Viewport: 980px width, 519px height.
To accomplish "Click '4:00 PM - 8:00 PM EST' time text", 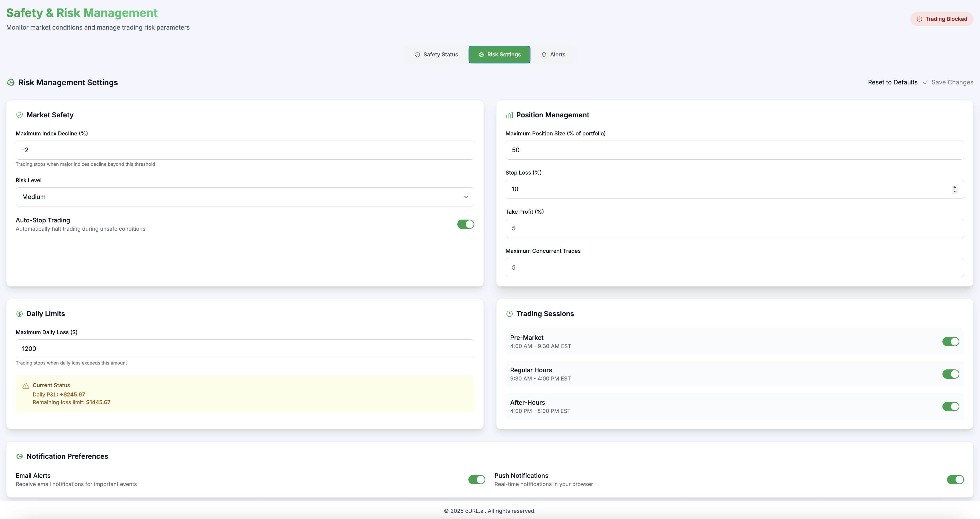I will click(540, 411).
